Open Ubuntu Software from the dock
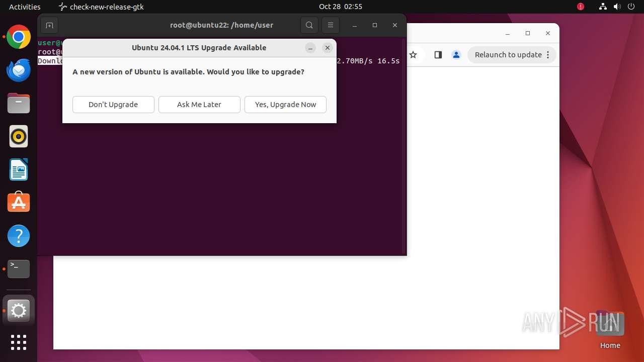The image size is (644, 362). 19,203
